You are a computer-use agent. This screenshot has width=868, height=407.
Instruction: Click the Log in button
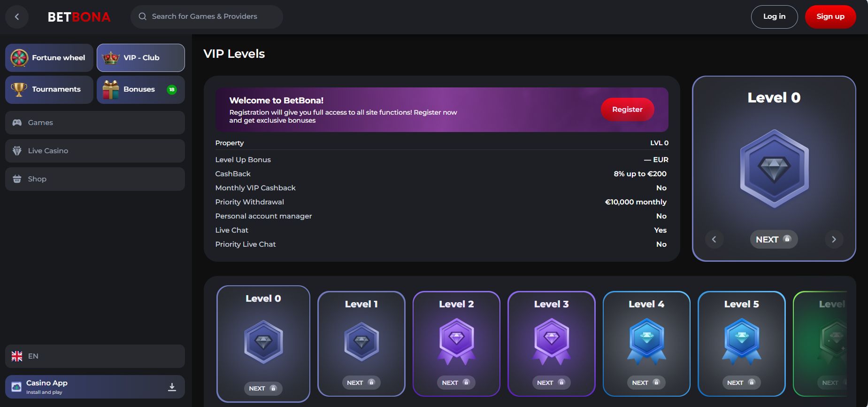click(774, 16)
